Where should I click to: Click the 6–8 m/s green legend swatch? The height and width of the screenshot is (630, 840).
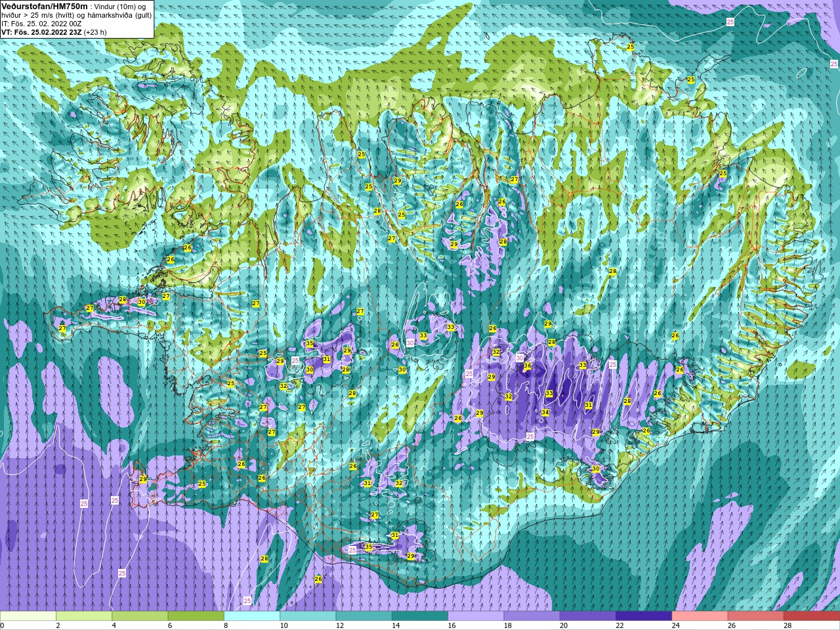tap(196, 616)
